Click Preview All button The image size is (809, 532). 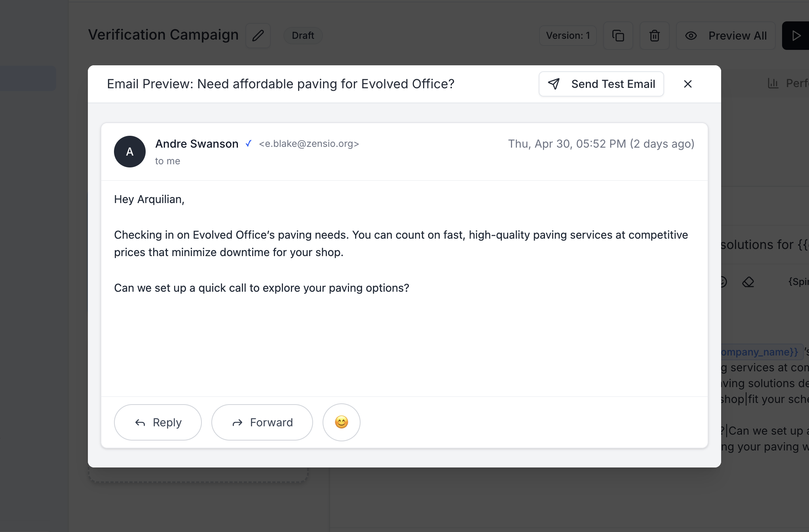(726, 36)
